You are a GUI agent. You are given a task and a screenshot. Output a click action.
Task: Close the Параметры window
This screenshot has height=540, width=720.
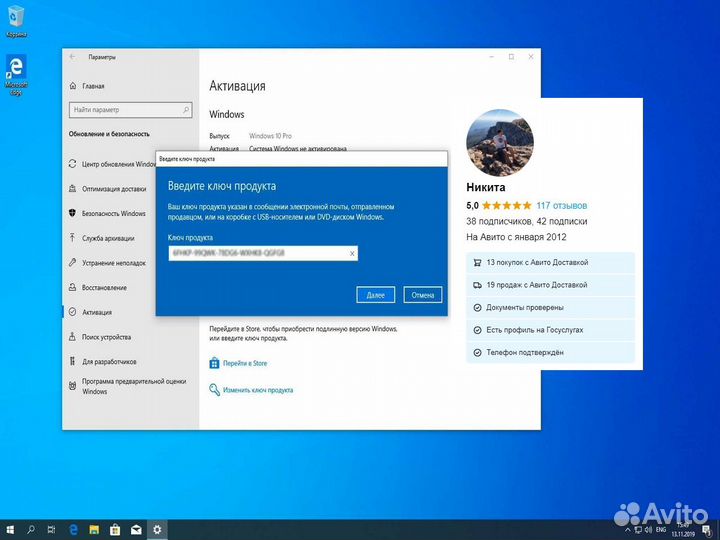pyautogui.click(x=531, y=57)
